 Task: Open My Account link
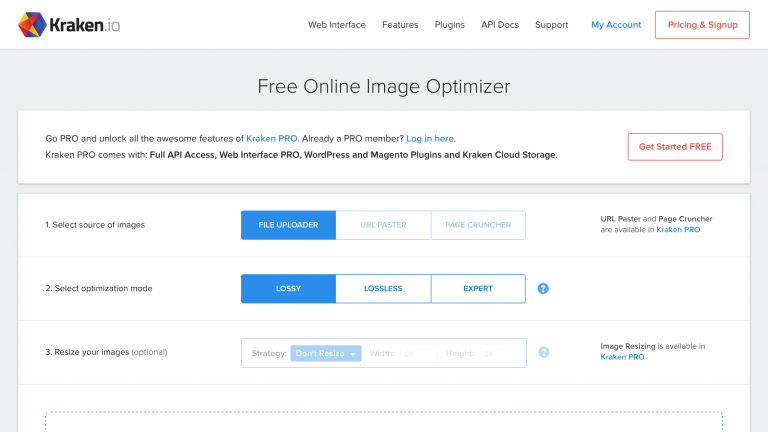[x=616, y=25]
